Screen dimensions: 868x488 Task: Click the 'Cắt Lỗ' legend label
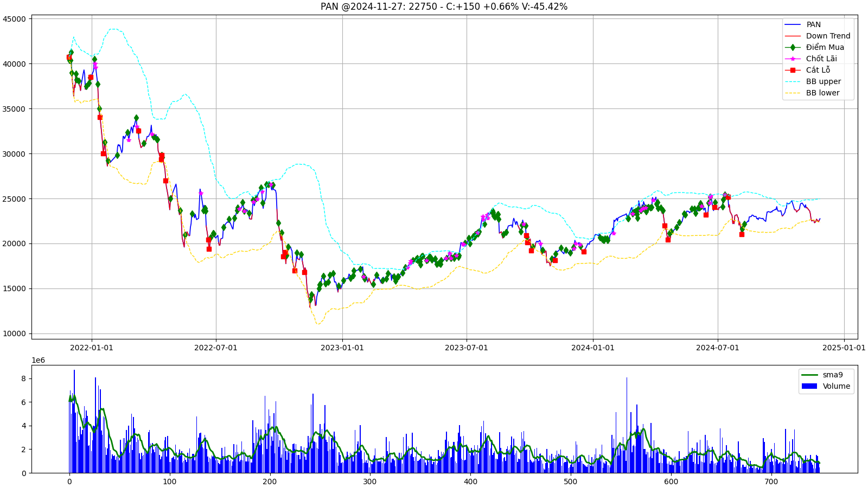click(818, 70)
